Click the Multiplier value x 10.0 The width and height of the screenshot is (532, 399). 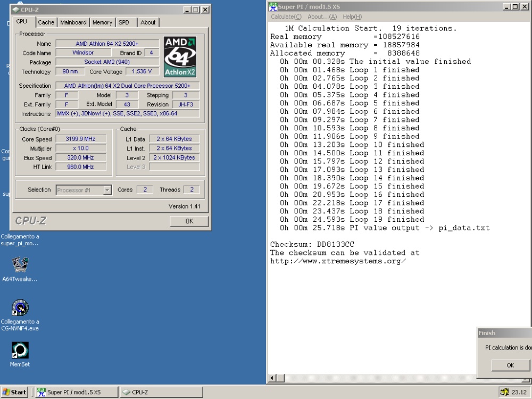pyautogui.click(x=81, y=148)
